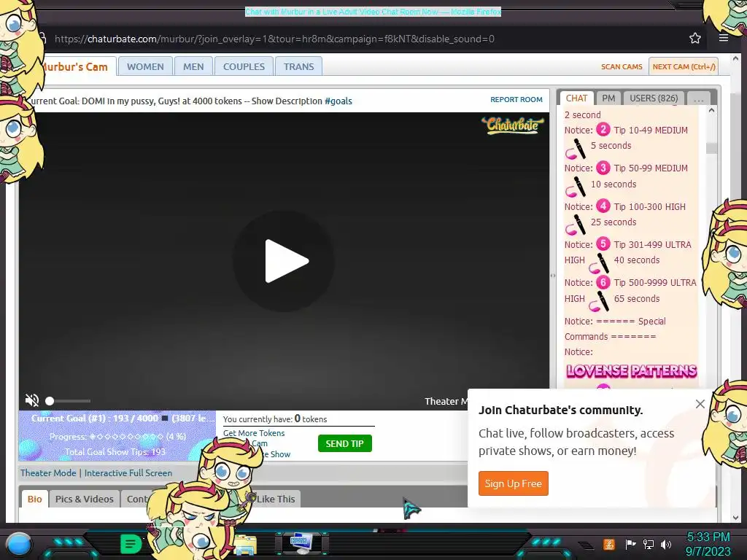Click 'Tip 10-49 MEDIUM' notice text
The image size is (747, 560).
[x=650, y=130]
